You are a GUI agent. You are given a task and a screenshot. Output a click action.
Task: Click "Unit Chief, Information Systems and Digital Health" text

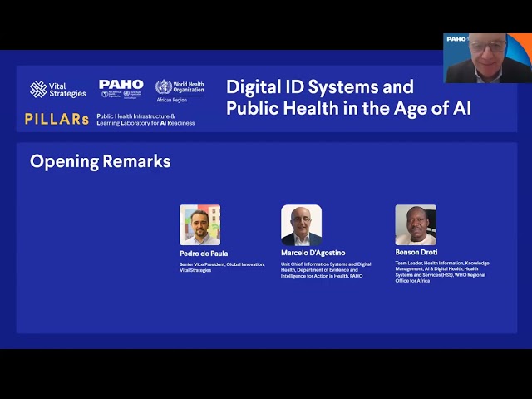pos(326,270)
